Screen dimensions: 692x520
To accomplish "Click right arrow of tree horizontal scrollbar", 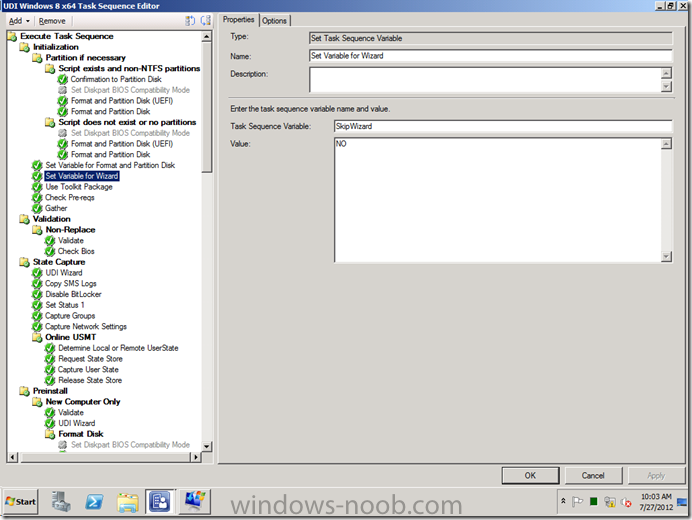I will [196, 457].
